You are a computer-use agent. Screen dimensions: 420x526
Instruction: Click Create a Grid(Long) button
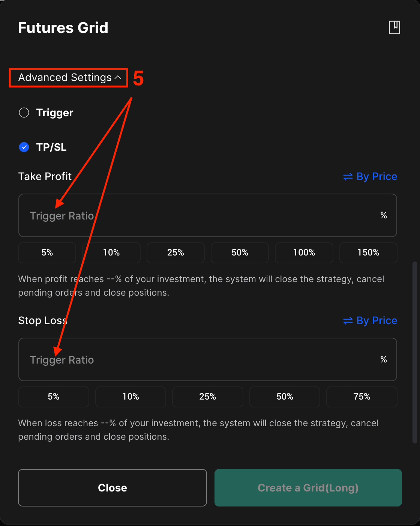pos(308,488)
